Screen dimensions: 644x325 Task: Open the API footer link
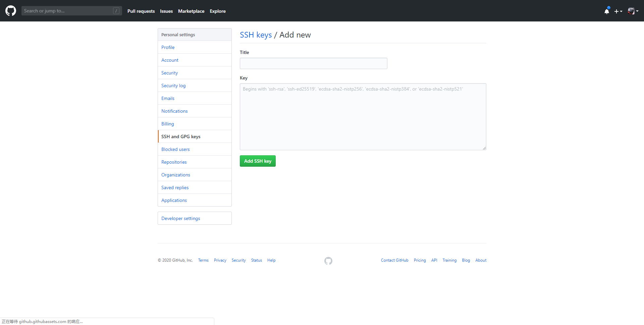click(x=434, y=260)
